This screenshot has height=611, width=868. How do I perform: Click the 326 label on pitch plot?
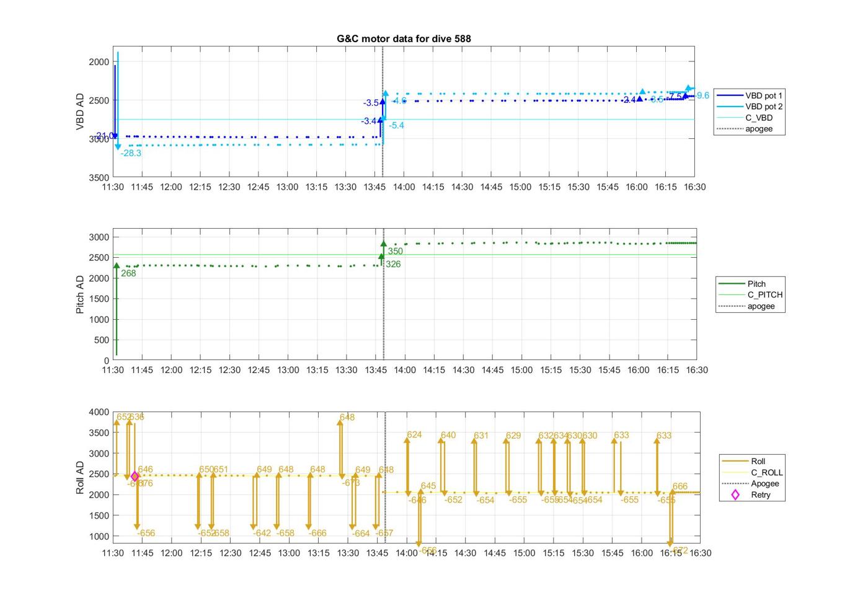393,264
